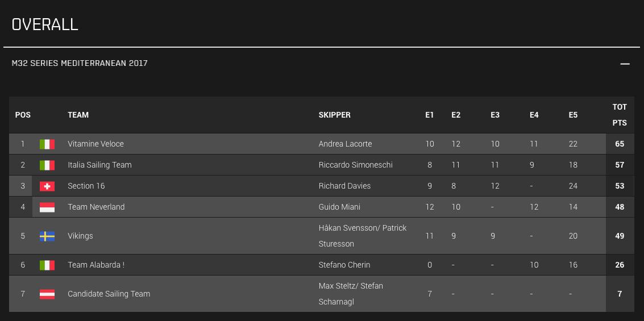
Task: Open the Vitamine Veloce team name
Action: [95, 144]
